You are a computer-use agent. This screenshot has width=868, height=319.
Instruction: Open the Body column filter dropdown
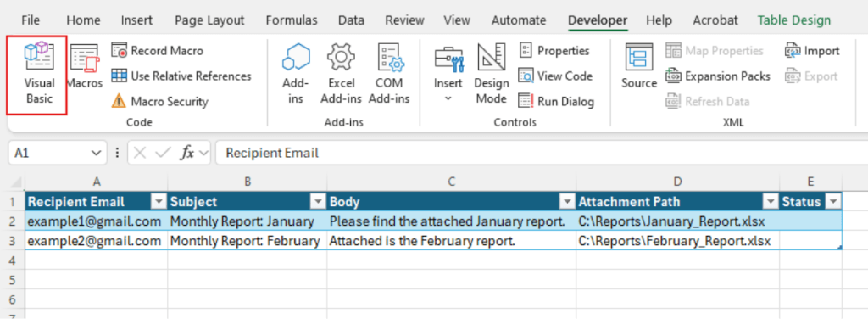pyautogui.click(x=567, y=202)
